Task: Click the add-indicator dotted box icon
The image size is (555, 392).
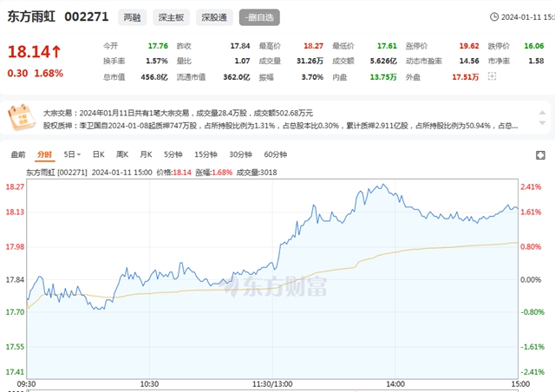Action: coord(492,76)
